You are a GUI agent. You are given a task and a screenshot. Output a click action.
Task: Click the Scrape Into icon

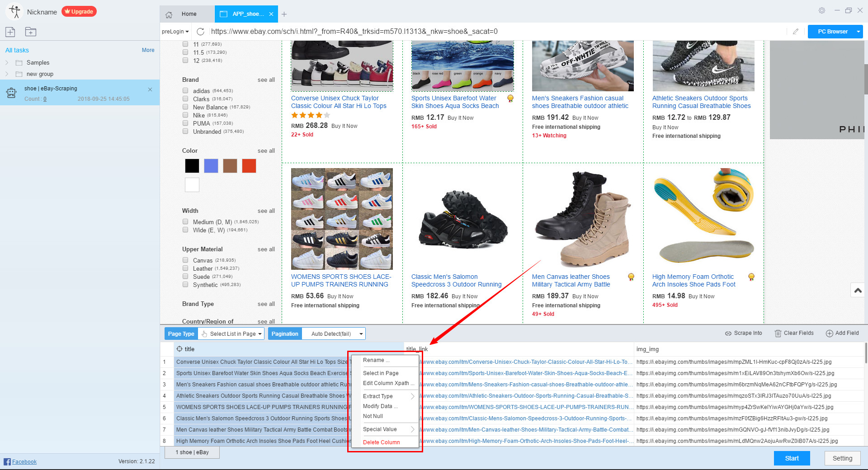click(728, 334)
